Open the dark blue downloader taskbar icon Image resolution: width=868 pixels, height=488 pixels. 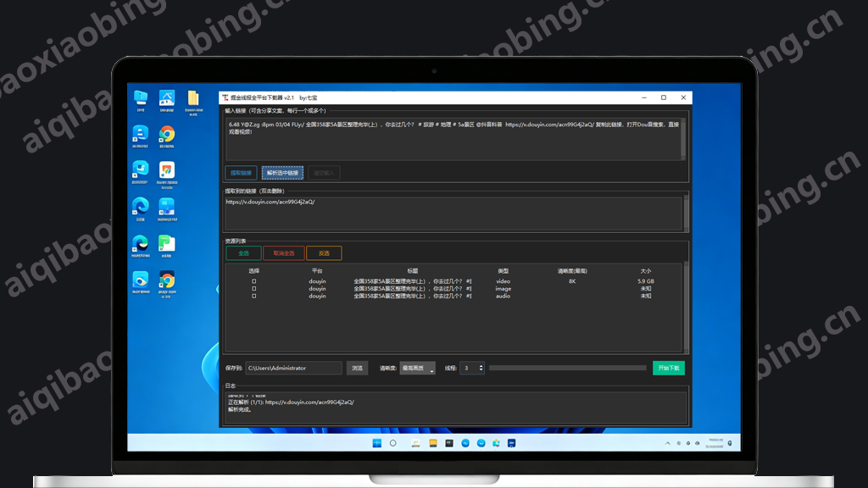pyautogui.click(x=511, y=443)
